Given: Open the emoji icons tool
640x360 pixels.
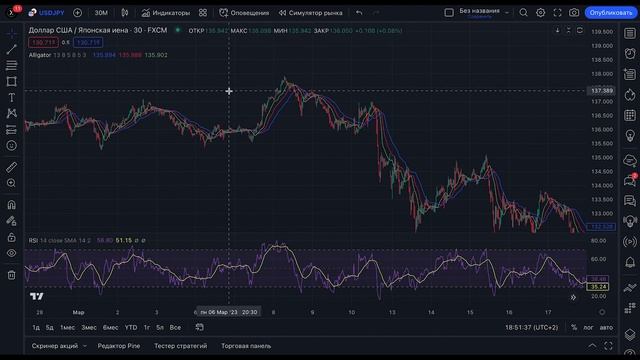Looking at the screenshot, I should point(11,145).
